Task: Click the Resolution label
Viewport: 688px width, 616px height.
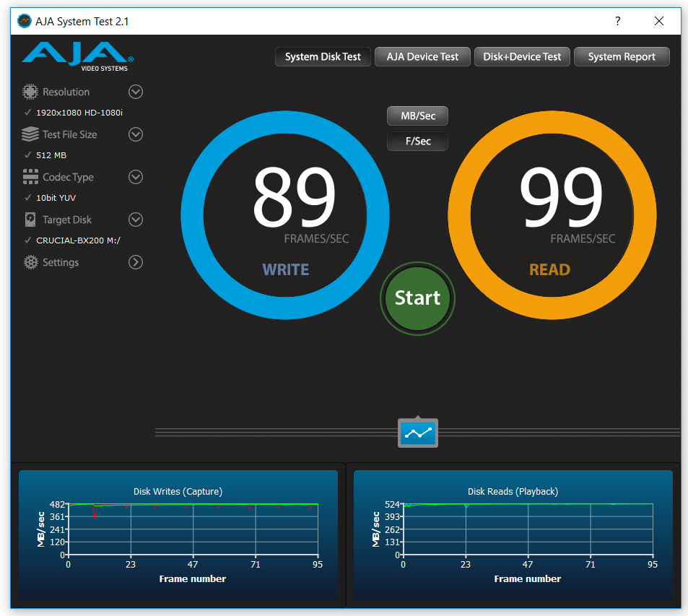Action: coord(66,92)
